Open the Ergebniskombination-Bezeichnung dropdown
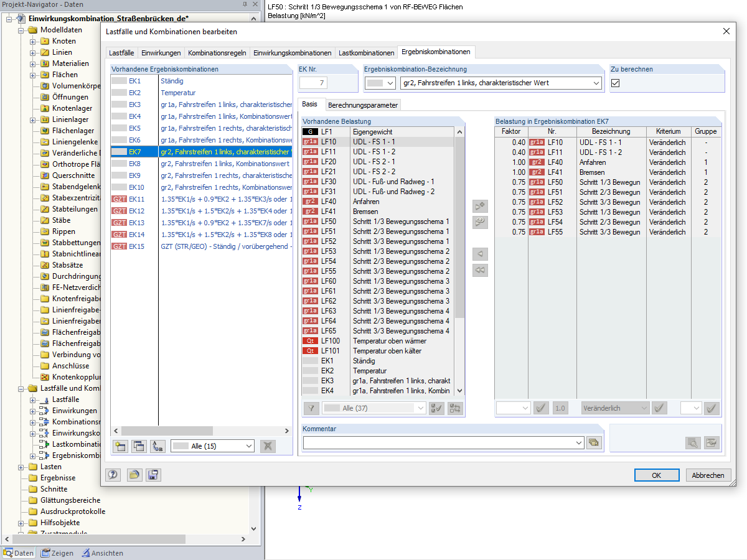Image resolution: width=747 pixels, height=560 pixels. [x=596, y=83]
